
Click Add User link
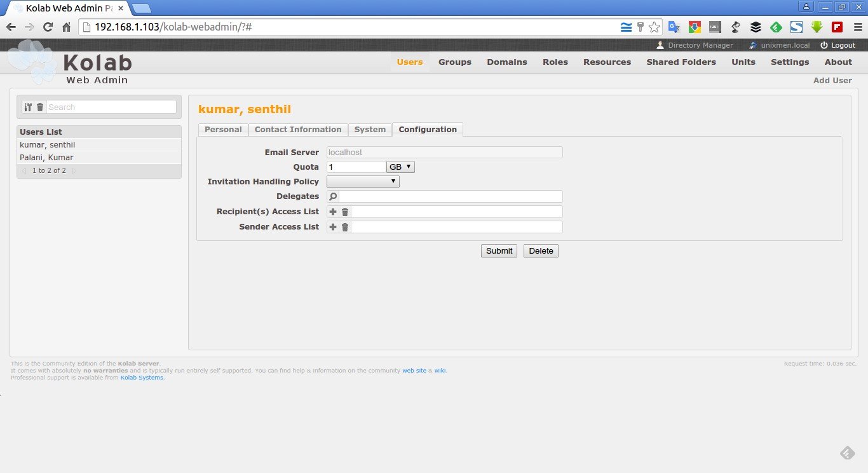point(832,81)
